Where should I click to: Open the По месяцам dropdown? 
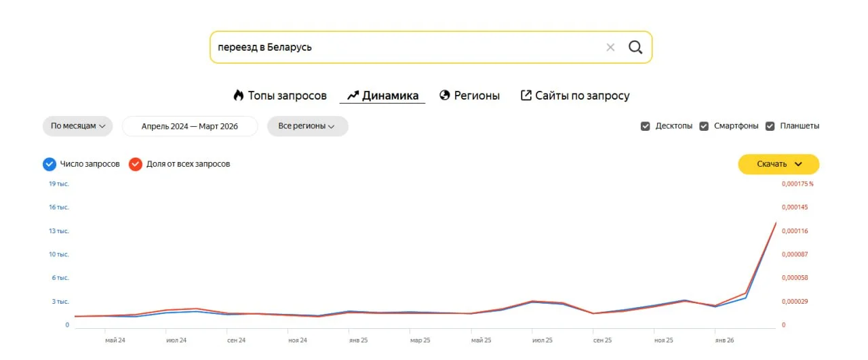pyautogui.click(x=77, y=126)
